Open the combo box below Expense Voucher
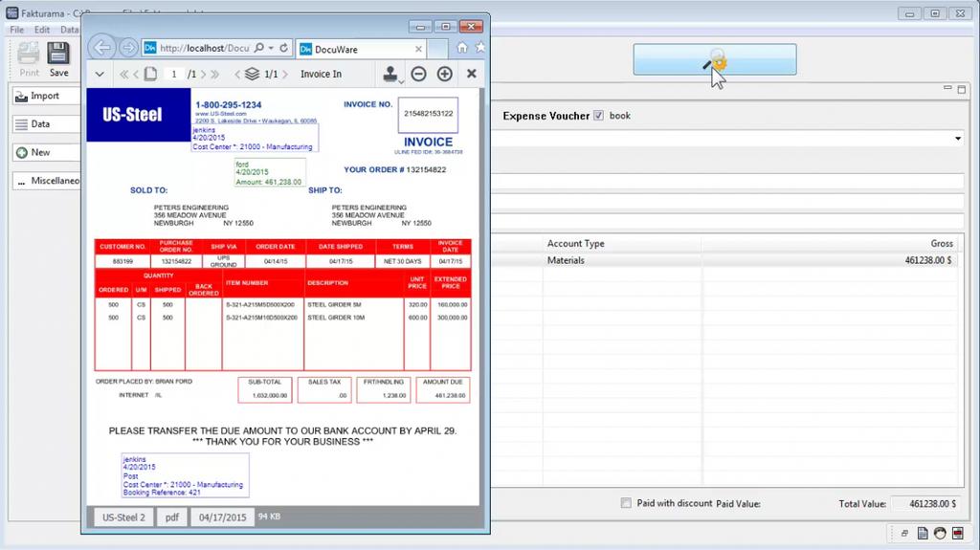 [958, 138]
